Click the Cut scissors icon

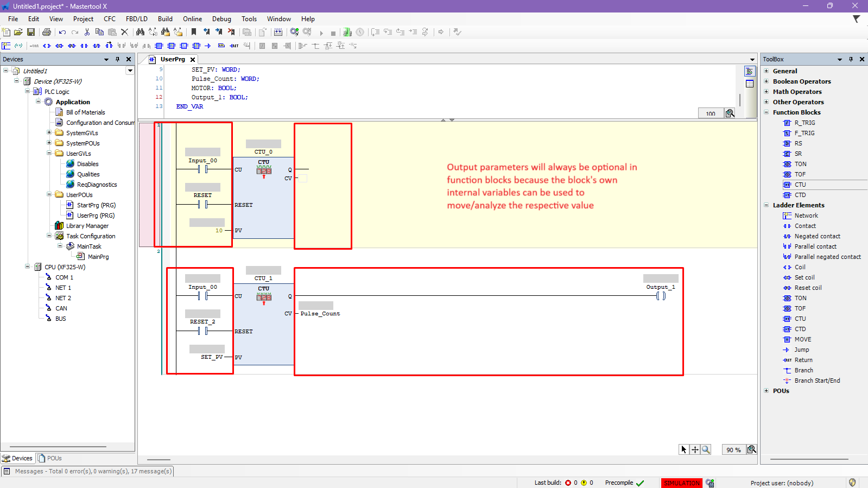coord(87,33)
